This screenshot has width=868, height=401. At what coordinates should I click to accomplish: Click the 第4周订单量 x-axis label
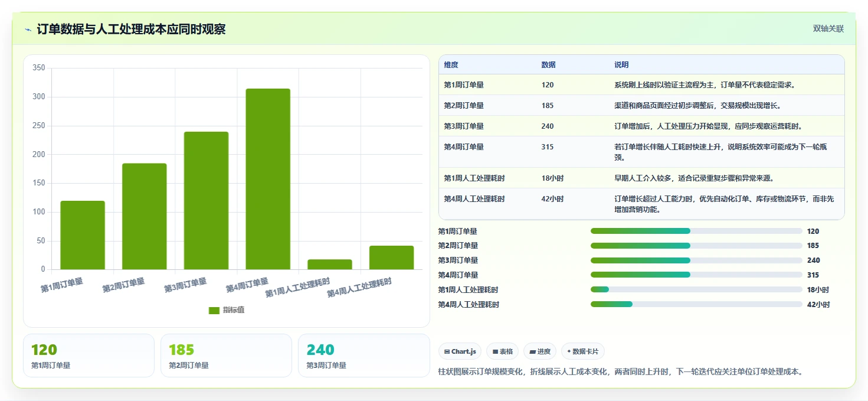(247, 285)
